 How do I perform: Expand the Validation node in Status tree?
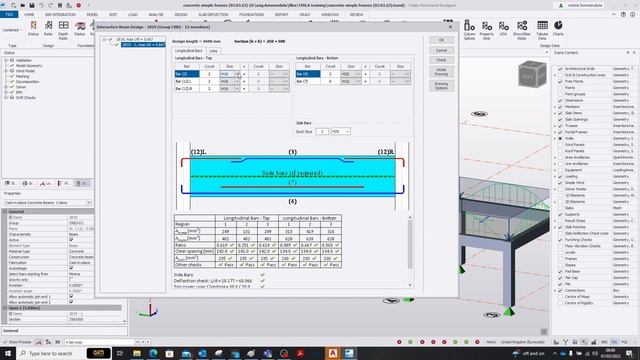click(x=6, y=60)
